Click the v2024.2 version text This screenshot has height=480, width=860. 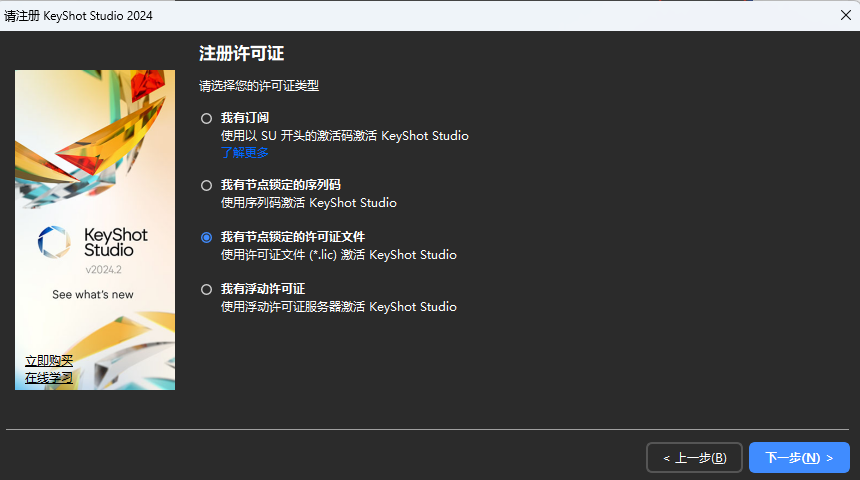(x=104, y=269)
